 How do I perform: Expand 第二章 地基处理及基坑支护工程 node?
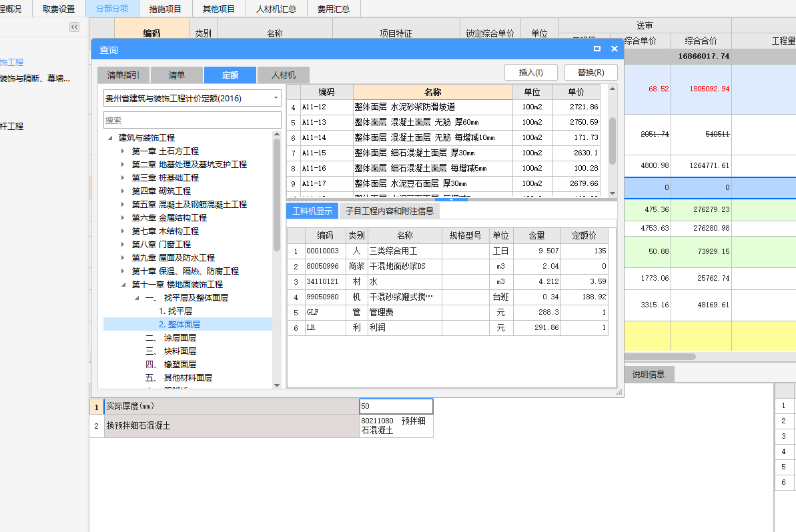click(x=123, y=164)
